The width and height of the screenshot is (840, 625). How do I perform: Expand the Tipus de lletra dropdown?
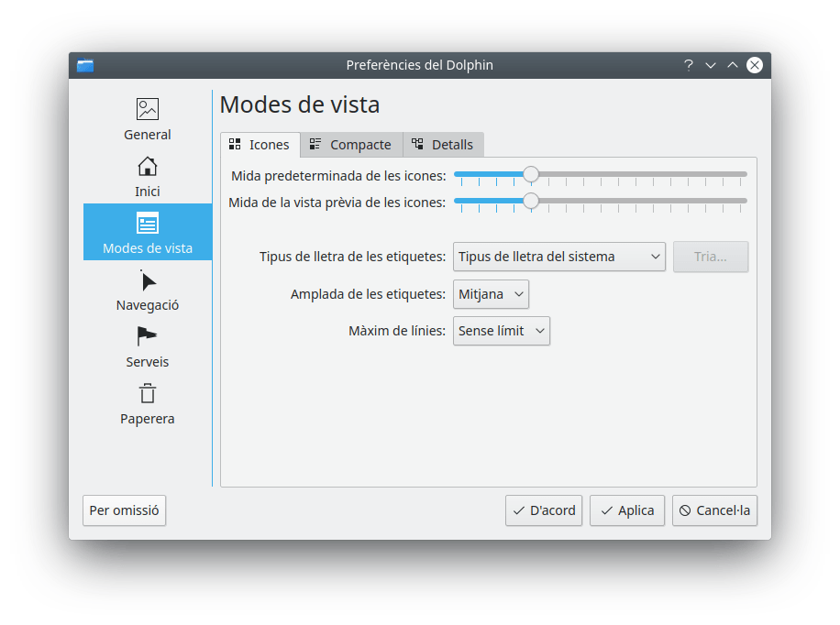click(x=559, y=257)
